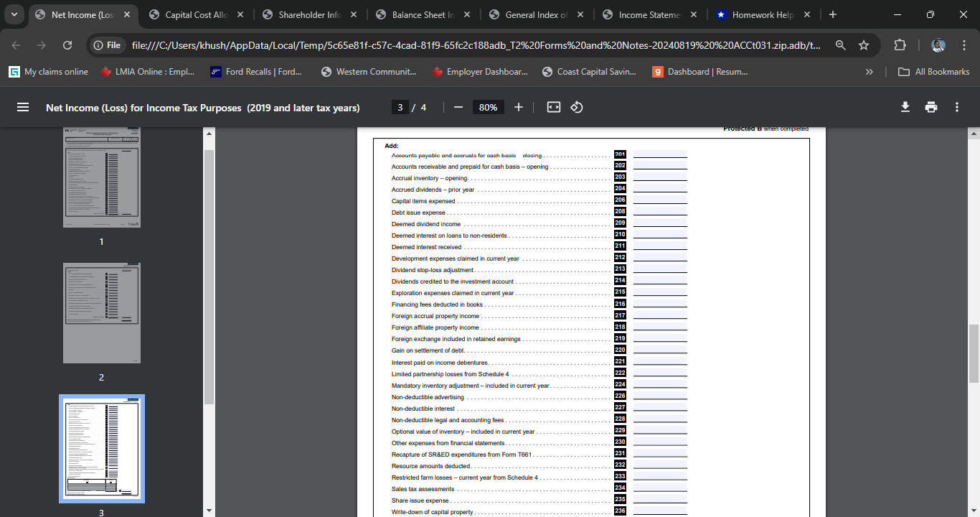Open the Ford Recalls bookmark
Image resolution: width=980 pixels, height=517 pixels.
(256, 72)
